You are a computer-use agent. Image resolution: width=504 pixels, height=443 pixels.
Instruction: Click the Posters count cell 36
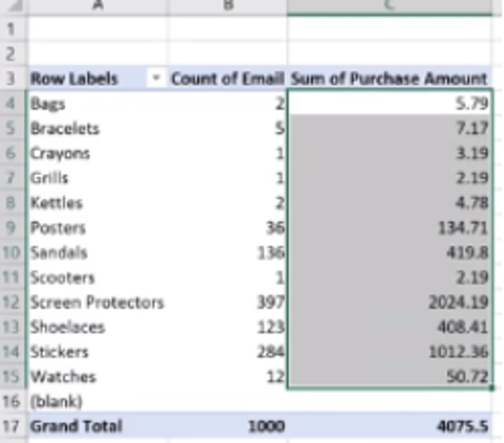[275, 228]
